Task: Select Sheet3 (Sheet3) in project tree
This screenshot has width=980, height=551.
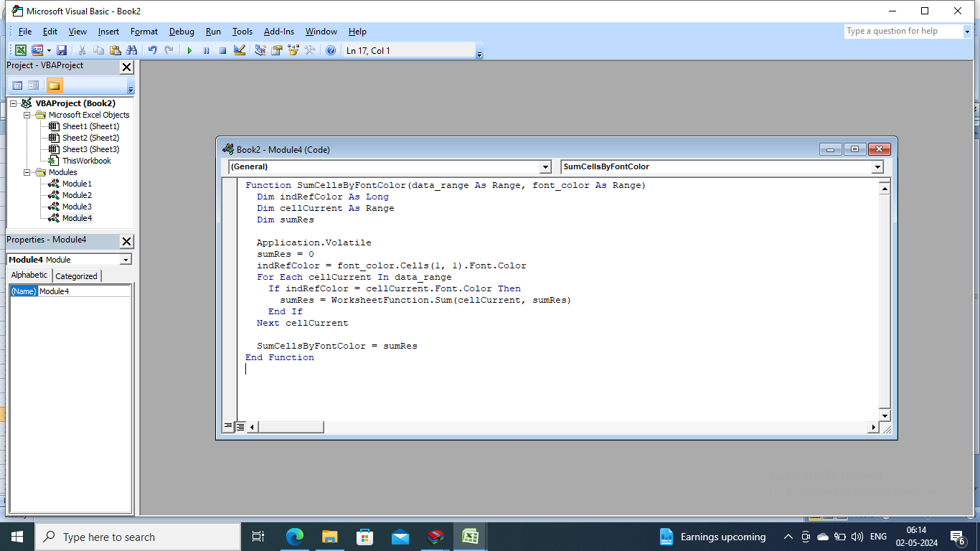Action: coord(90,149)
